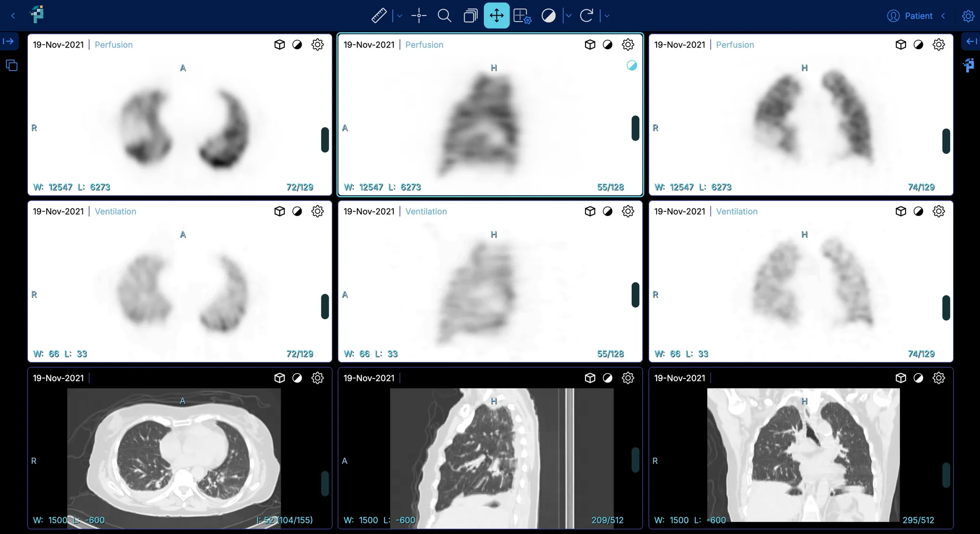Choose the stack scroll tool

click(470, 16)
